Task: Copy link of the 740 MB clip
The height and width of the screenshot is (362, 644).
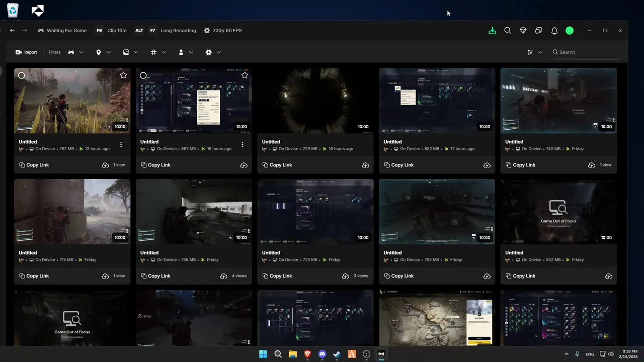Action: 521,165
